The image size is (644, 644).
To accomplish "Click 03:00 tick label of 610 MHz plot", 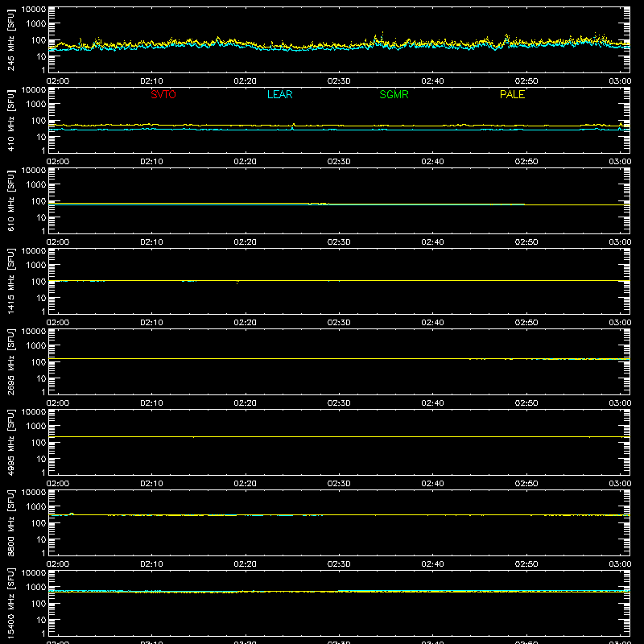I will click(620, 242).
